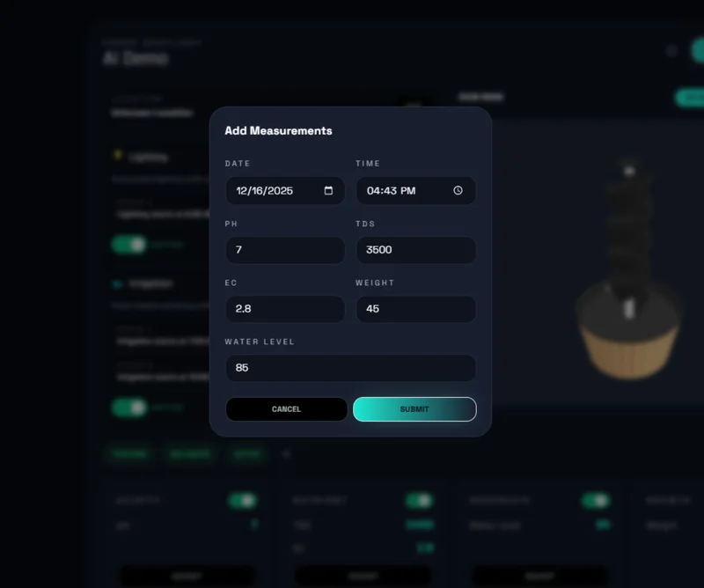Click the plus icon right of the filter pills
The height and width of the screenshot is (588, 704).
tap(285, 454)
